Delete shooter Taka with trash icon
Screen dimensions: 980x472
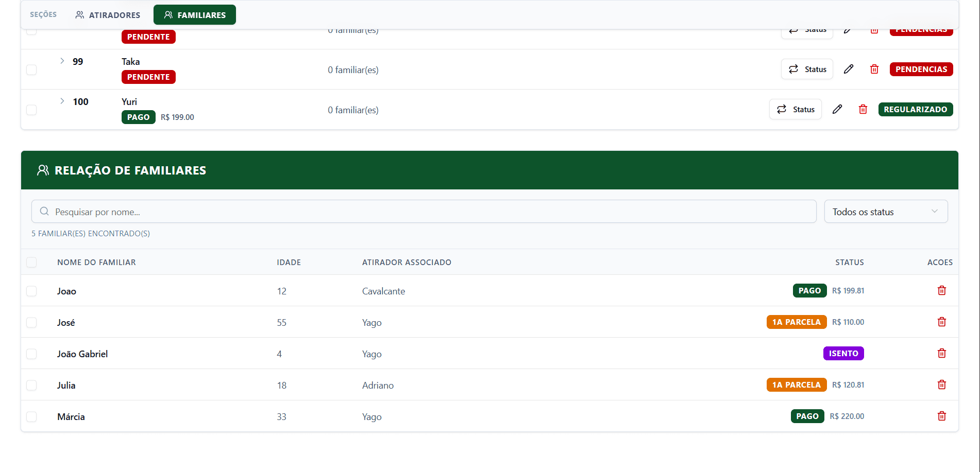click(874, 69)
